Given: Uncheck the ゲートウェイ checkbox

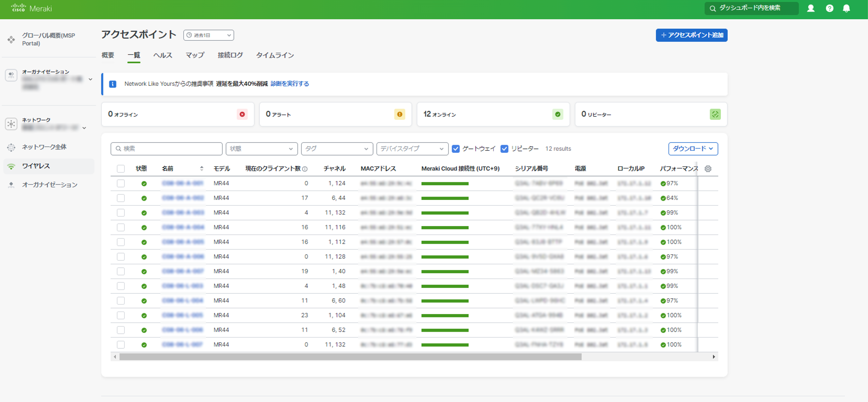Looking at the screenshot, I should tap(456, 149).
